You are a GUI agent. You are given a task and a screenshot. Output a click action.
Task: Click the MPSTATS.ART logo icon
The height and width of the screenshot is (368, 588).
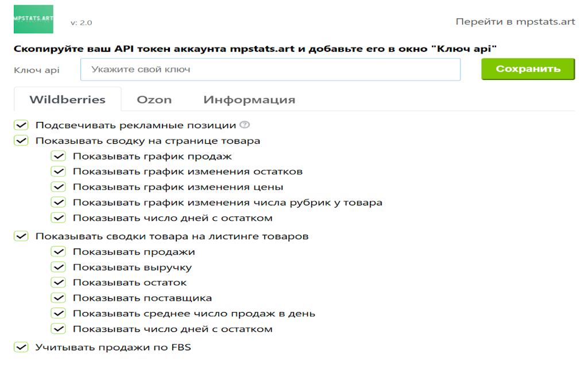coord(33,19)
